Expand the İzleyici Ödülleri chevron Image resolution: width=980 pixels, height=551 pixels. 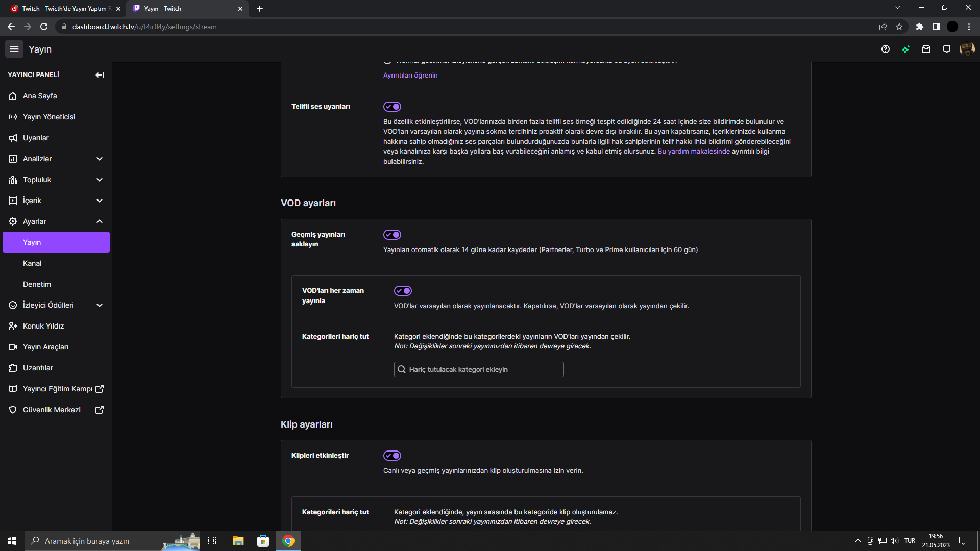click(100, 305)
